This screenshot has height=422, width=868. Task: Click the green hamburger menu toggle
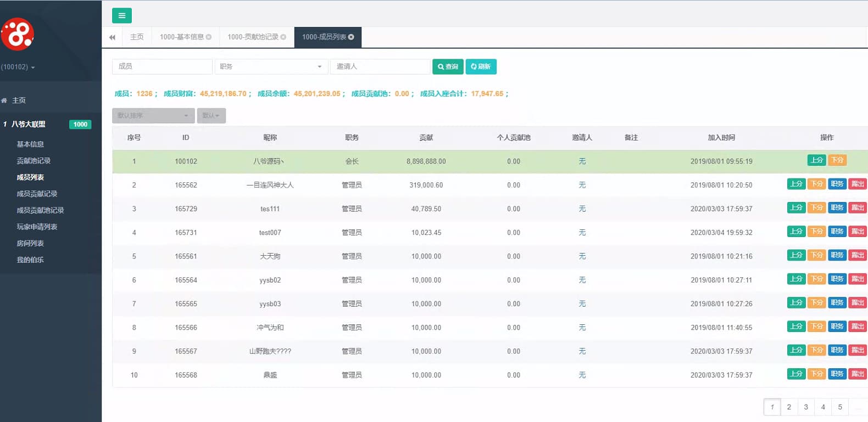[121, 15]
